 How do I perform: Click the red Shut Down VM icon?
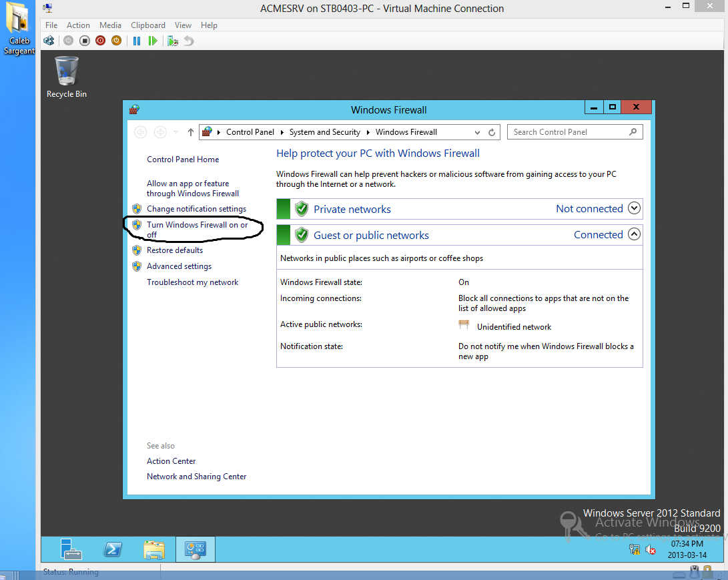[100, 41]
